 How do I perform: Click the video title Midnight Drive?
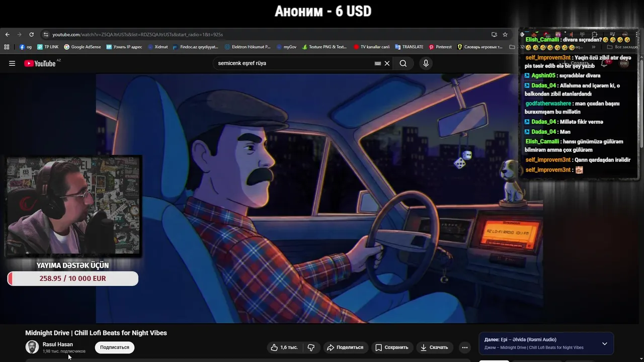[x=96, y=333]
